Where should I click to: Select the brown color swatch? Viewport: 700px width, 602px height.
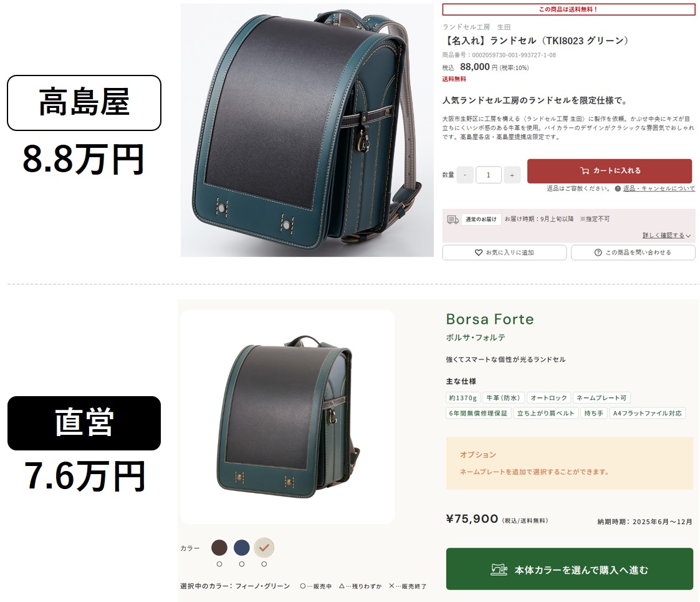219,548
